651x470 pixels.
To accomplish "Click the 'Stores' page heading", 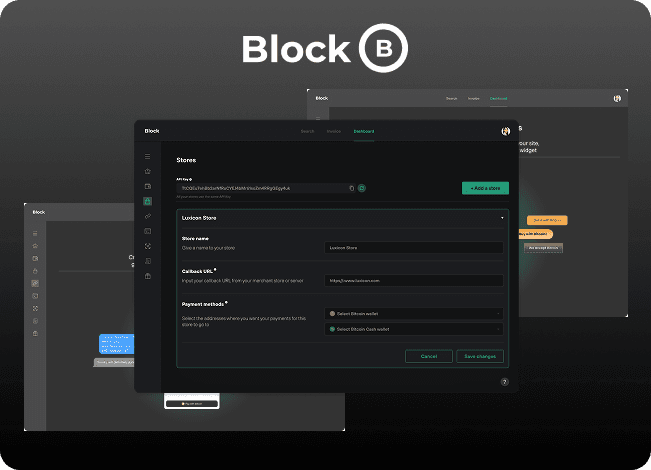I will click(x=186, y=160).
